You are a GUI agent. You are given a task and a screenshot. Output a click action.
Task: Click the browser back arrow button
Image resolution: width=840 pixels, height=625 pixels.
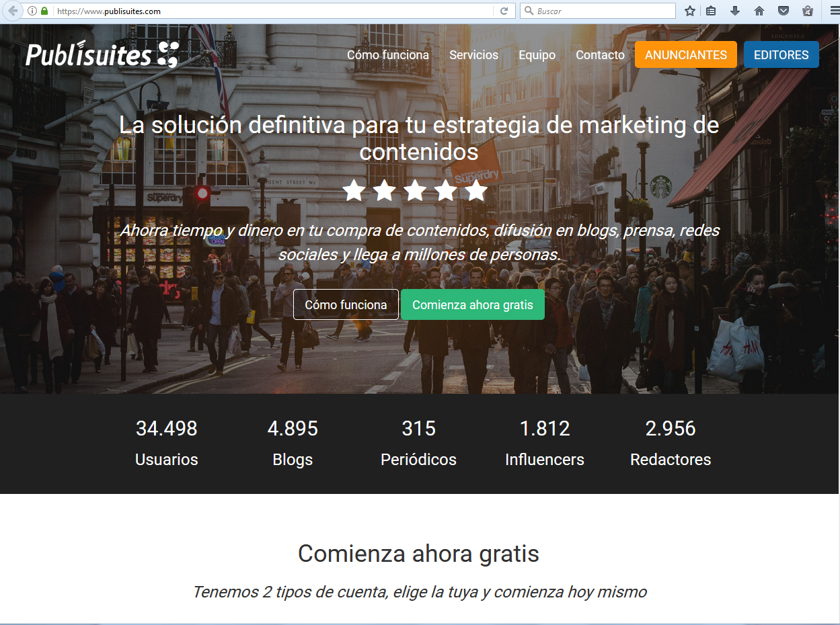[x=13, y=11]
